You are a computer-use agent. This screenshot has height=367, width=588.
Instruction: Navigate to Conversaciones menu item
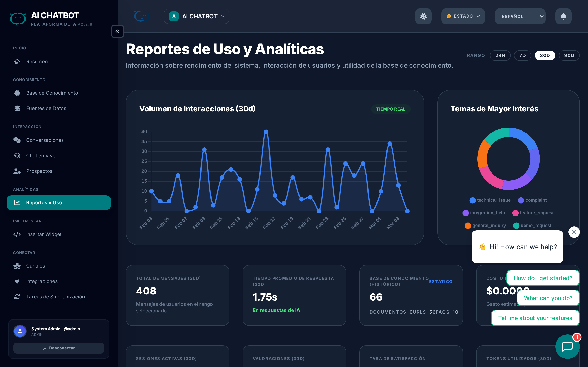coord(45,140)
